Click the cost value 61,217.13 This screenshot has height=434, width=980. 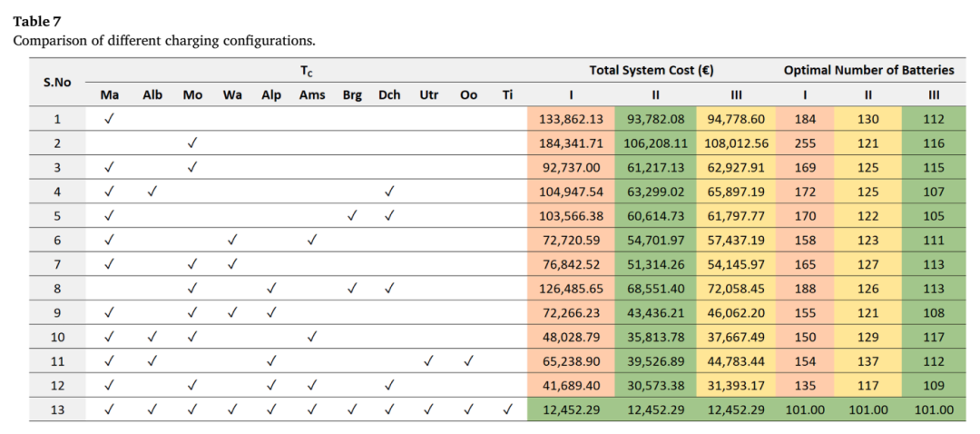(x=656, y=168)
